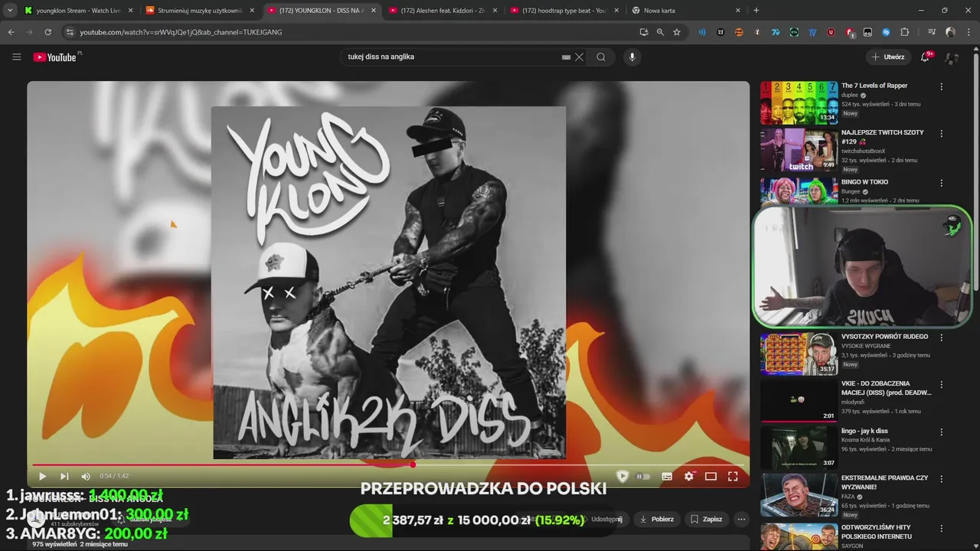980x551 pixels.
Task: Open the more actions menu below the video
Action: tap(741, 519)
